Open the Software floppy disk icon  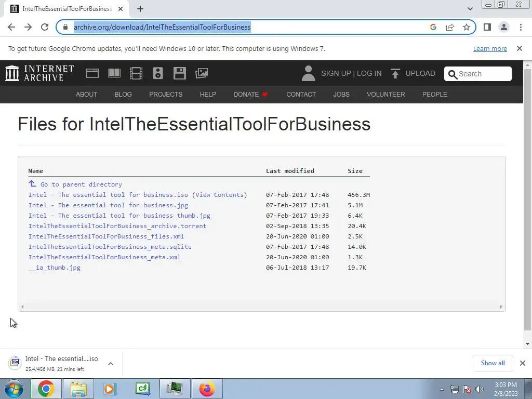(x=179, y=73)
